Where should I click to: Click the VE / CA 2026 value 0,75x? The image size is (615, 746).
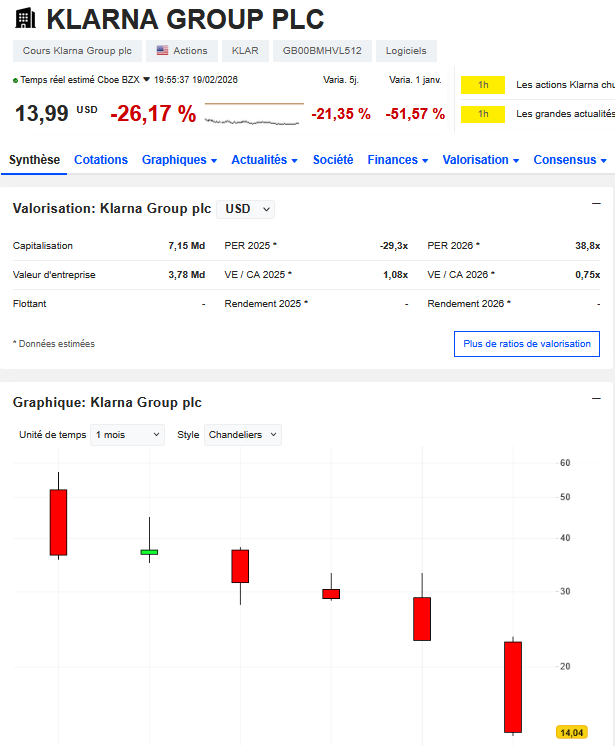pos(587,275)
